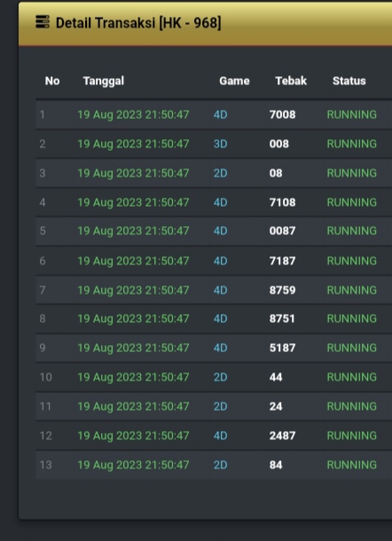392x541 pixels.
Task: Select the No column header
Action: pyautogui.click(x=52, y=81)
